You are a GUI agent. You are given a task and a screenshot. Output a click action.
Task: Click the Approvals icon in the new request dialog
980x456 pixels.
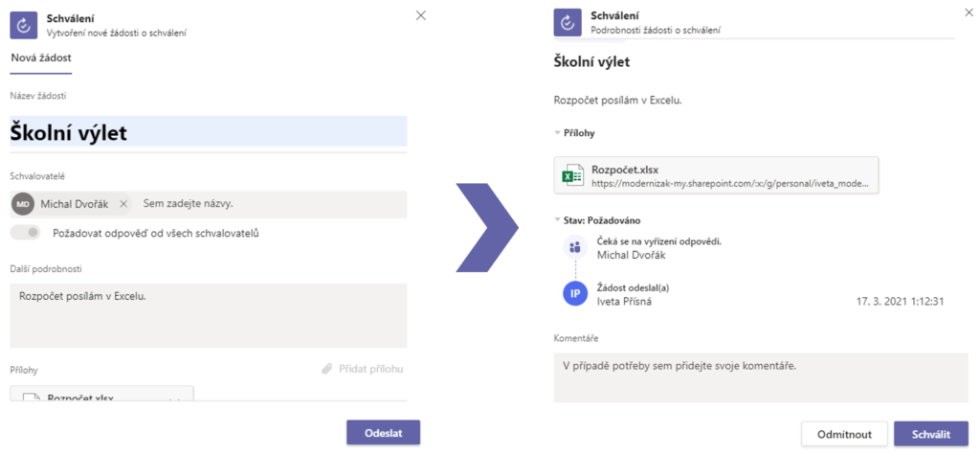24,24
